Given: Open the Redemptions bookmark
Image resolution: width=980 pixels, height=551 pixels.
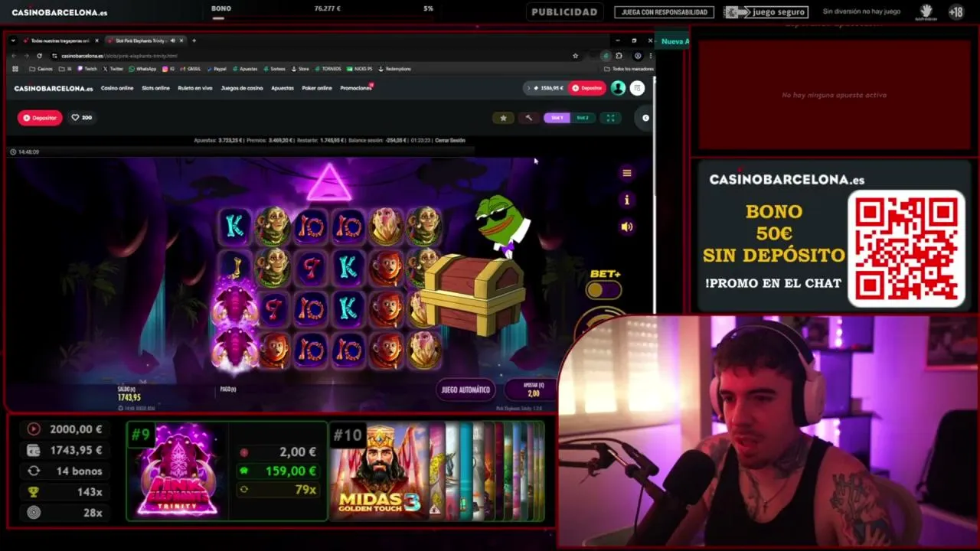Looking at the screenshot, I should pyautogui.click(x=394, y=69).
